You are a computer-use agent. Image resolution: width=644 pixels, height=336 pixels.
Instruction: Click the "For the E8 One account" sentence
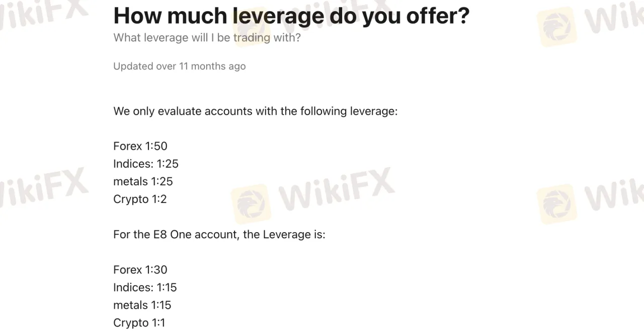pos(219,234)
